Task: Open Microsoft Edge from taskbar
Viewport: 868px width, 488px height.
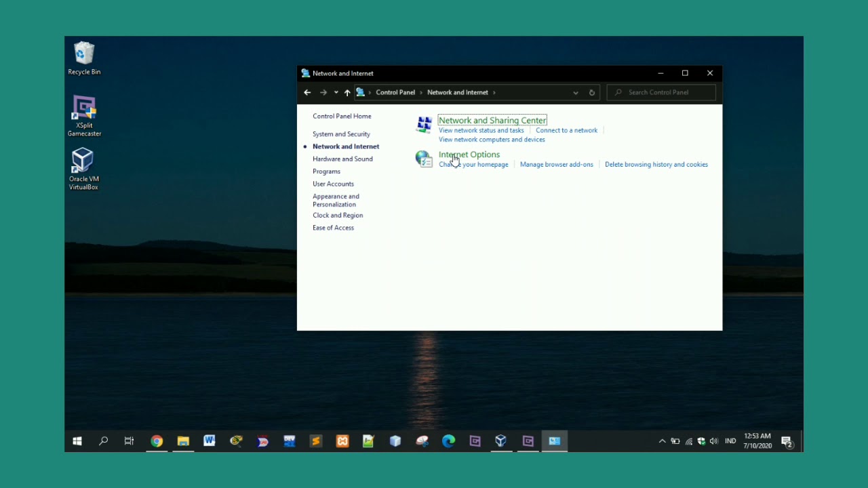Action: coord(448,441)
